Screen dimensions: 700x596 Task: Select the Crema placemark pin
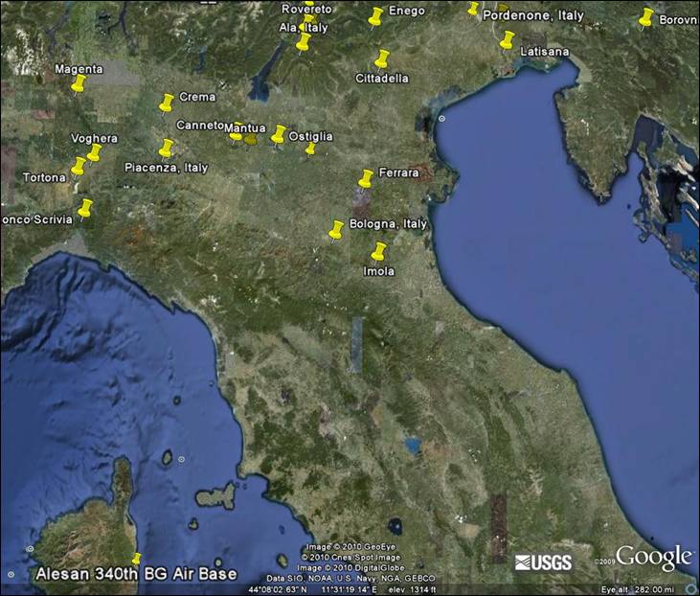point(167,103)
